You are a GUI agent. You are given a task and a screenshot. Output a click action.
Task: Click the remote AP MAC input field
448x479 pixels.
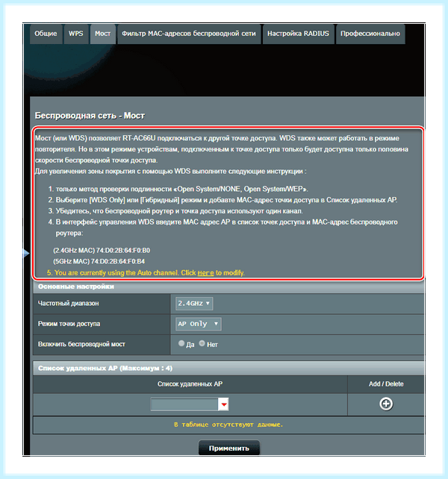point(184,404)
